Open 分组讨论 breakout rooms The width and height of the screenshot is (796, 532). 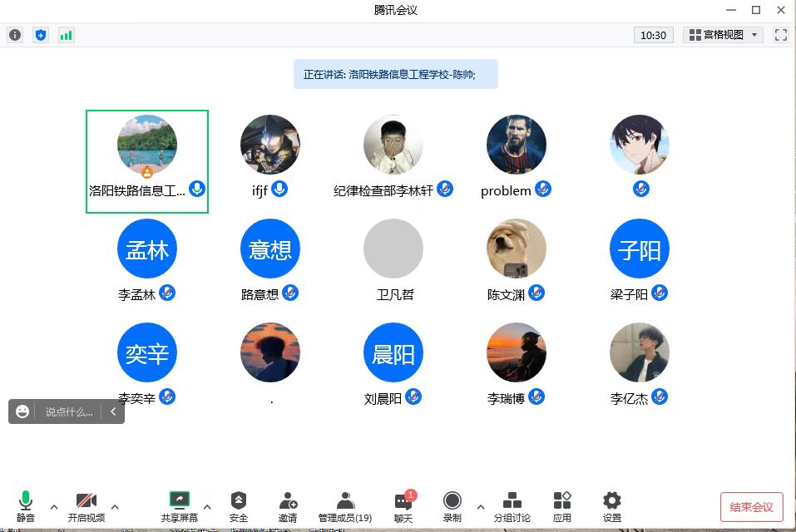click(512, 506)
